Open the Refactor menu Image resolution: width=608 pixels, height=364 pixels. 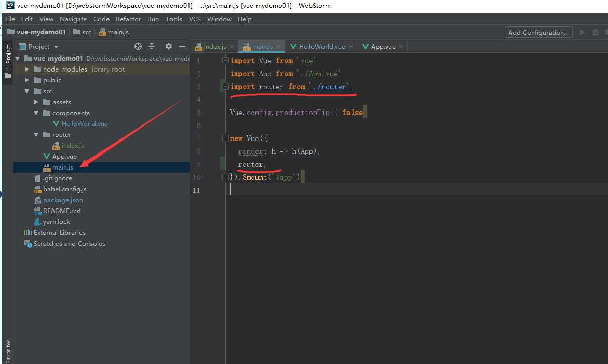point(128,19)
